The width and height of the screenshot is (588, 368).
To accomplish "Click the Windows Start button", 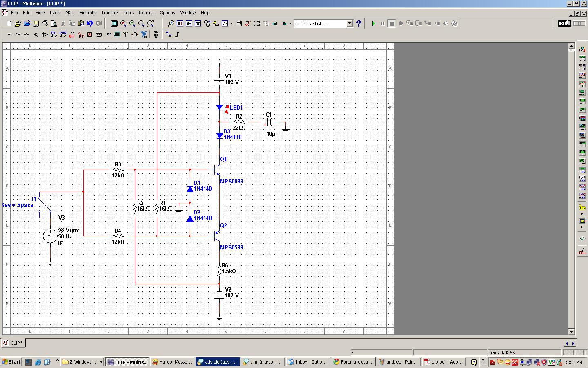I will click(11, 362).
